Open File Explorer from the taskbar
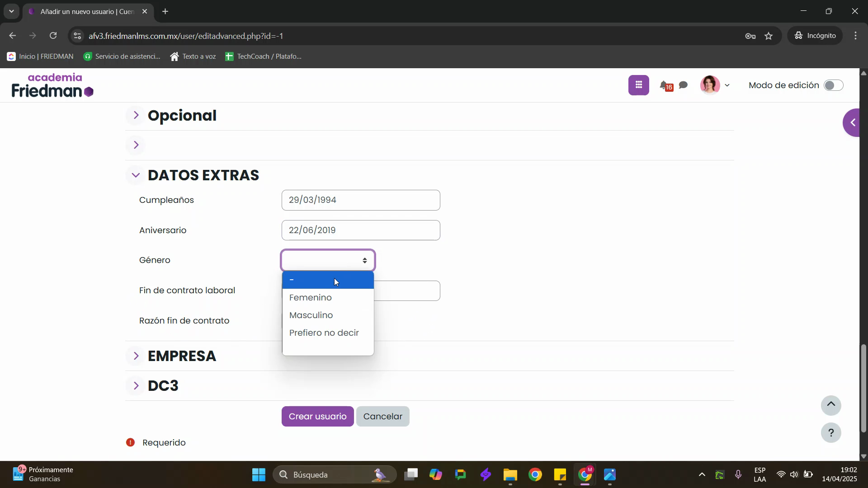 pyautogui.click(x=510, y=475)
